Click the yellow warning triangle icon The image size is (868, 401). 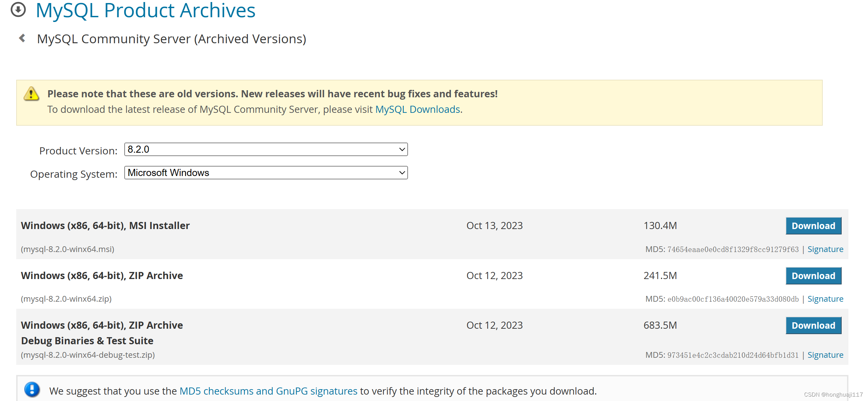click(x=31, y=94)
